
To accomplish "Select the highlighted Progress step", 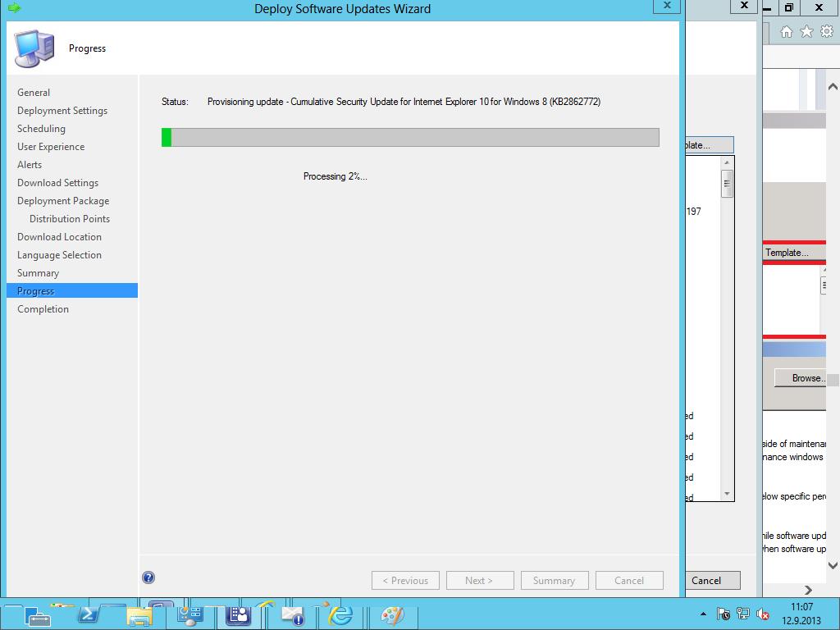I will (x=72, y=291).
